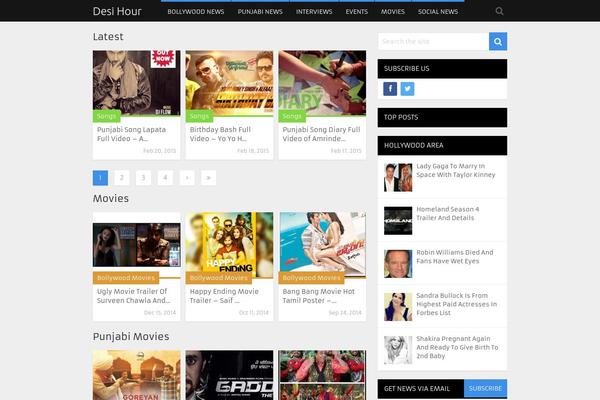Open Punjabi Song Lapata Full Video title

click(131, 134)
